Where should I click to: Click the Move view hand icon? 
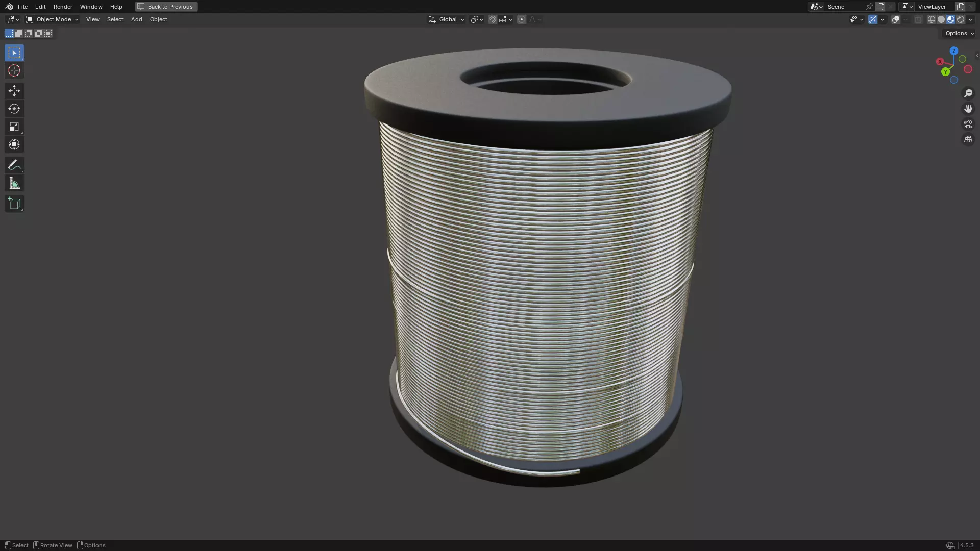tap(968, 109)
